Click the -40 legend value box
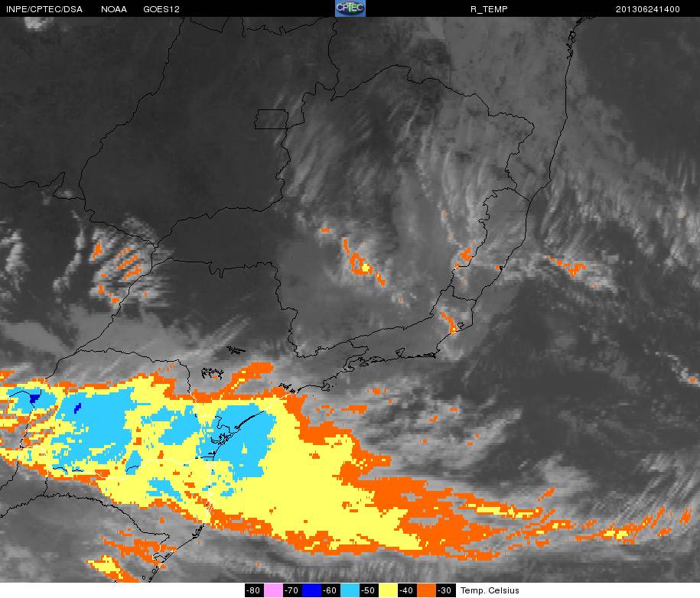Image resolution: width=700 pixels, height=598 pixels. click(407, 590)
